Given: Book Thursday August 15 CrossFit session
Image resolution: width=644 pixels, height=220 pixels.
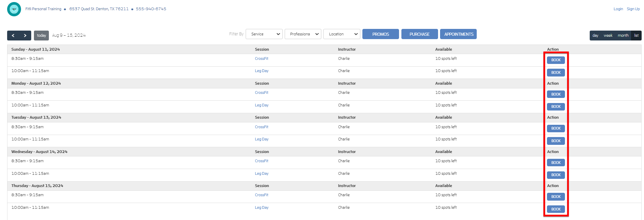Looking at the screenshot, I should (x=556, y=197).
